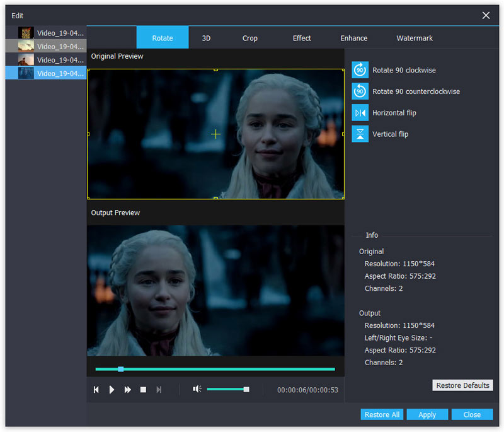Open the Crop tab
This screenshot has width=504, height=432.
coord(250,38)
